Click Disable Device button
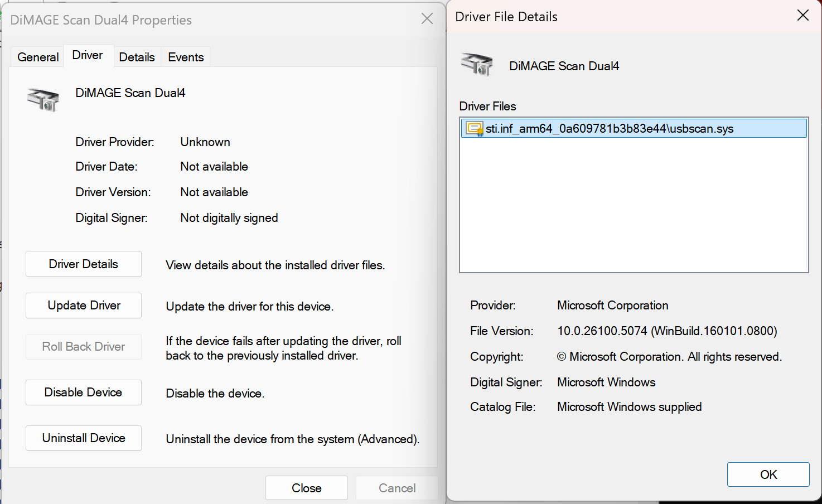 pos(84,392)
